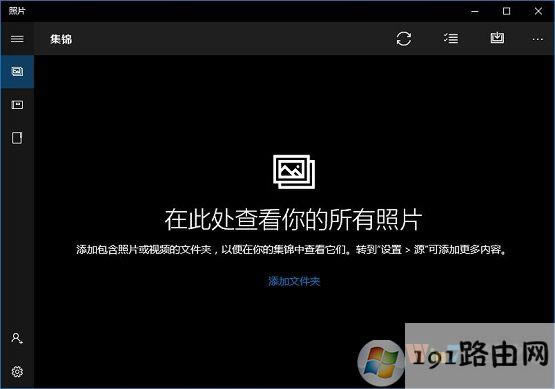Viewport: 555px width, 389px height.
Task: Click the 集锦 page title
Action: 61,39
